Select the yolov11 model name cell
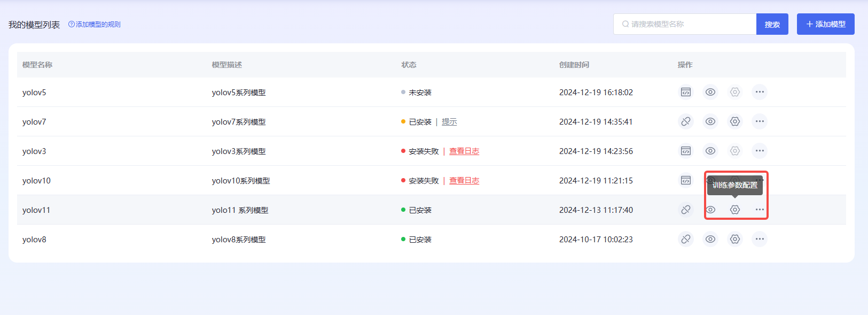 tap(36, 210)
